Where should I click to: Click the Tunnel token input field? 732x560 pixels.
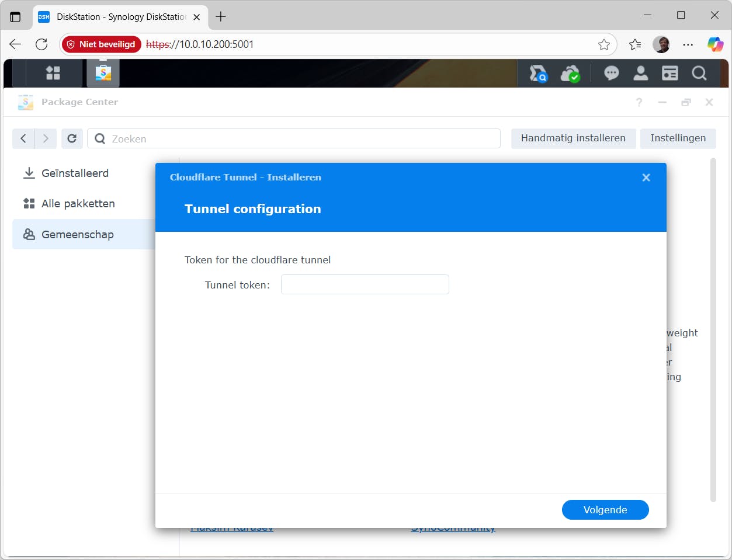(x=365, y=284)
